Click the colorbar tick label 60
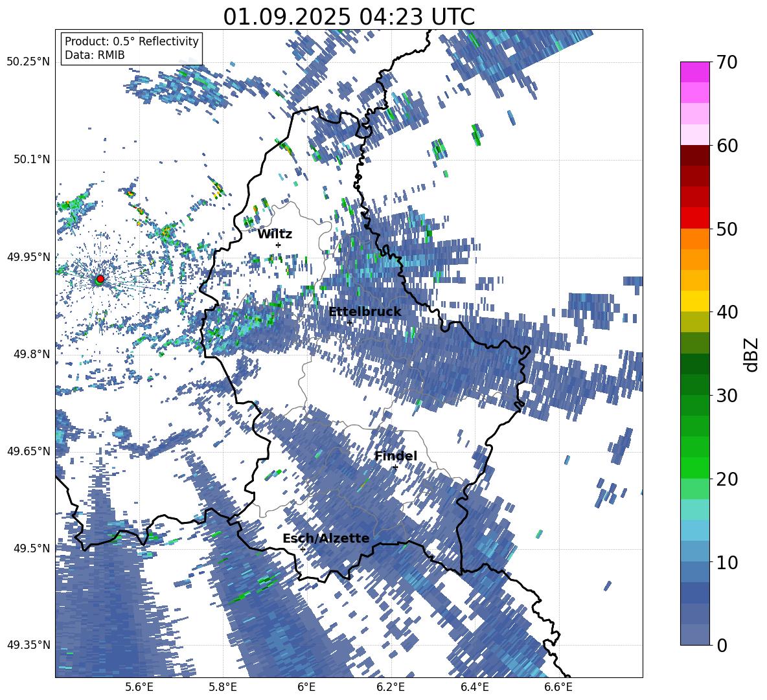The image size is (767, 700). pos(726,146)
